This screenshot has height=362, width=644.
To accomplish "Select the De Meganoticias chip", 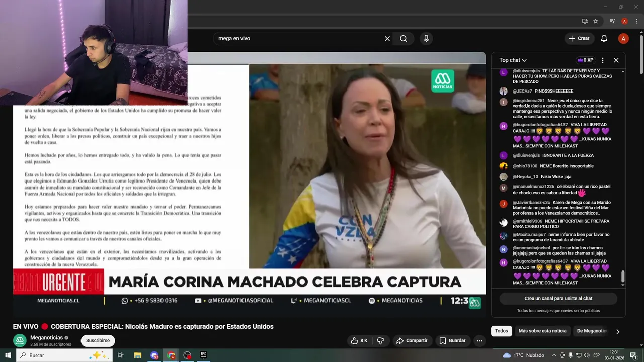I will click(592, 331).
